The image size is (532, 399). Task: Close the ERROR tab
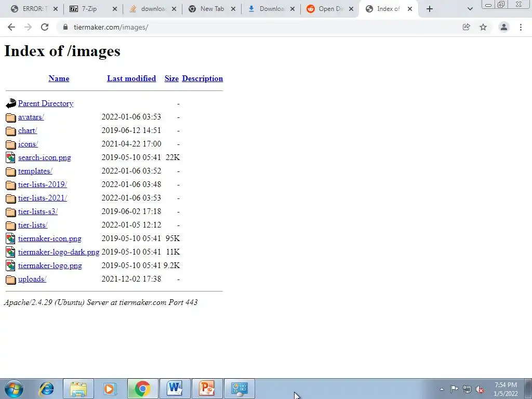click(x=55, y=9)
